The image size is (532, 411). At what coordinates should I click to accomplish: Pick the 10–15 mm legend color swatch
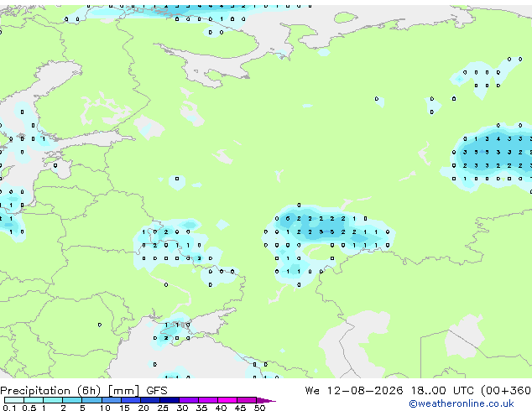click(x=112, y=400)
